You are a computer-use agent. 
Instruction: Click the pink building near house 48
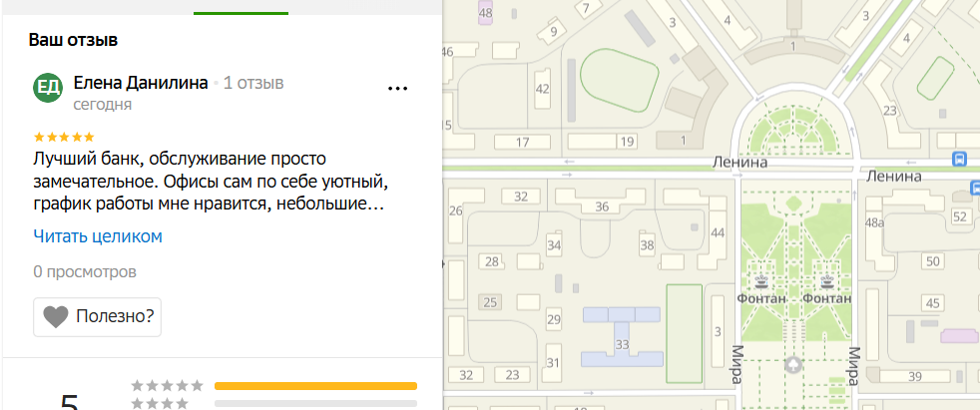coord(485,13)
